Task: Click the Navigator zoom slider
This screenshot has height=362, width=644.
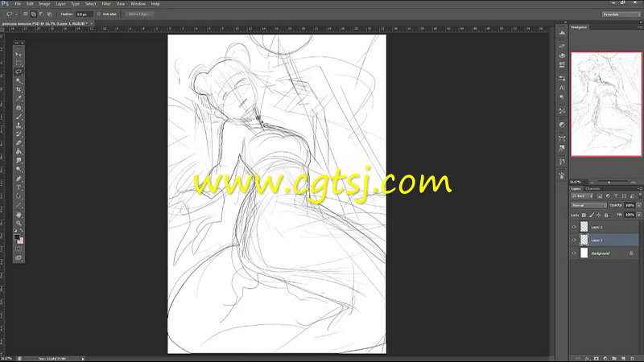Action: tap(609, 183)
